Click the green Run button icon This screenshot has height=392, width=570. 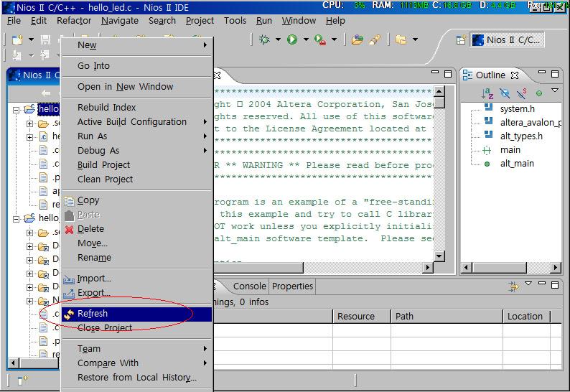click(292, 39)
